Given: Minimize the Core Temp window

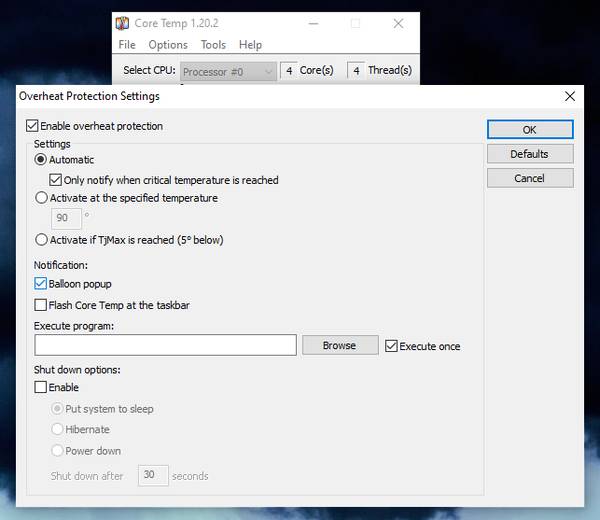Looking at the screenshot, I should 313,23.
